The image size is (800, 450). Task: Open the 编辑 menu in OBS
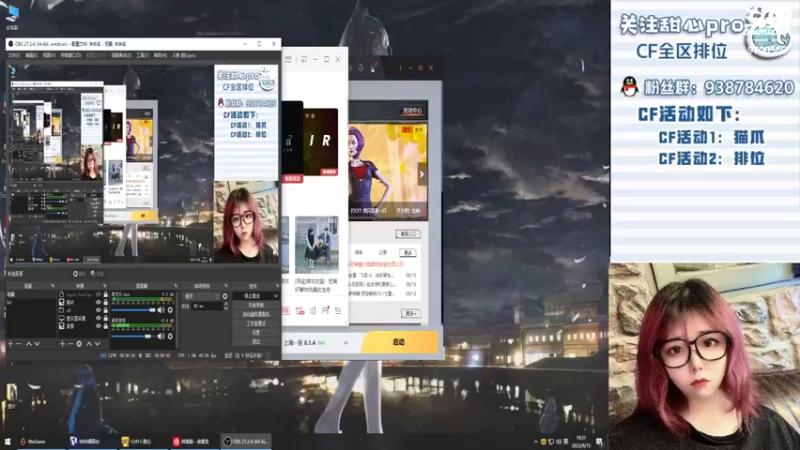(31, 55)
